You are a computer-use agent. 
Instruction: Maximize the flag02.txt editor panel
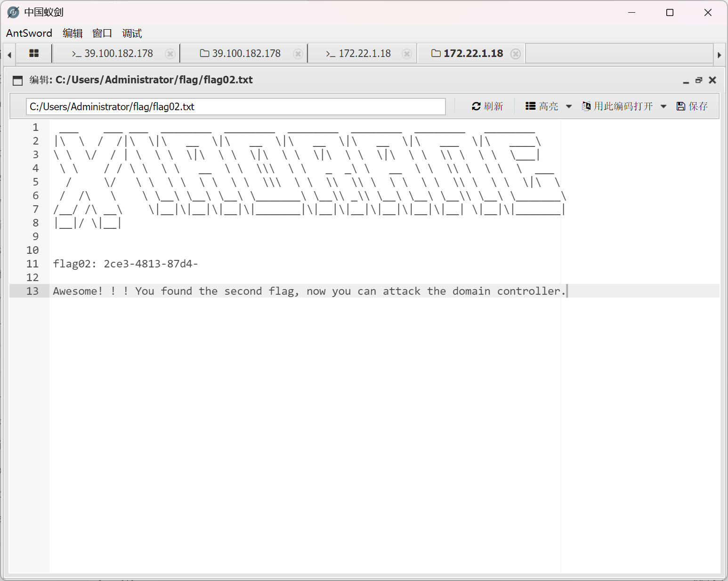(x=699, y=81)
